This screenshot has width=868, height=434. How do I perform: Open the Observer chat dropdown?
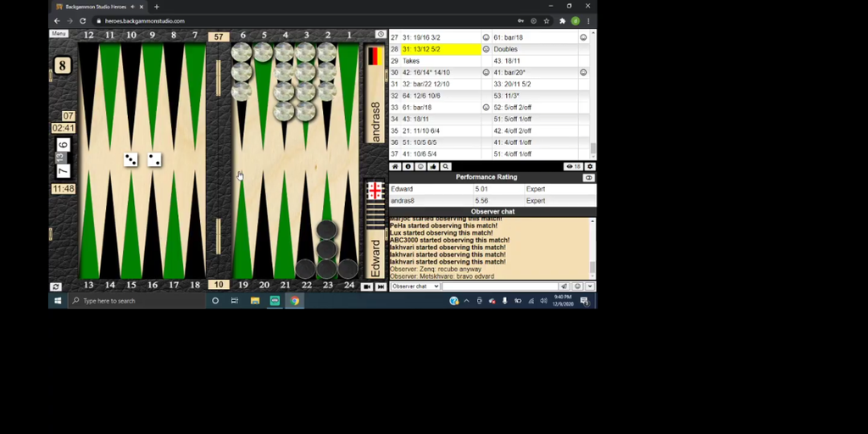point(415,287)
